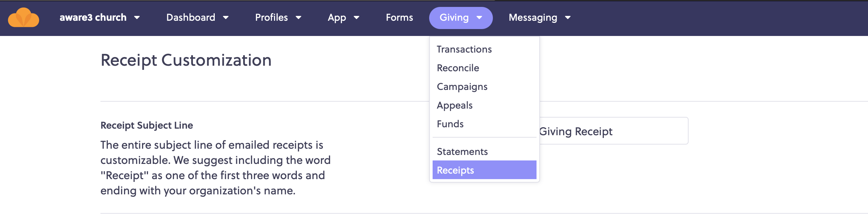868x222 pixels.
Task: Click the Receipt Subject Line input field
Action: pyautogui.click(x=613, y=131)
